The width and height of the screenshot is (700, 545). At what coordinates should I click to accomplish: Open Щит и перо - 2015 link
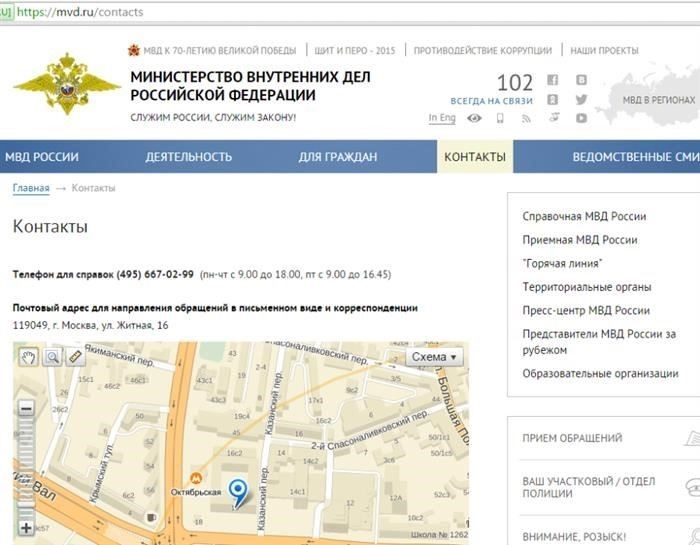[x=355, y=50]
